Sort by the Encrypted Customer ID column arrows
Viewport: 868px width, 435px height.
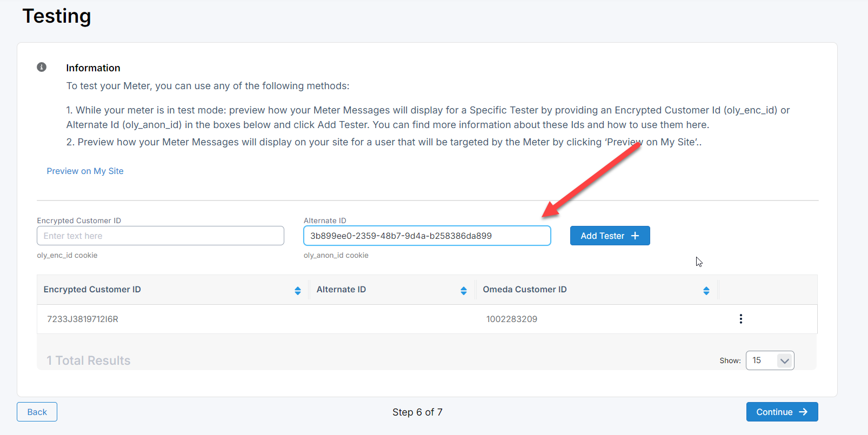point(297,291)
